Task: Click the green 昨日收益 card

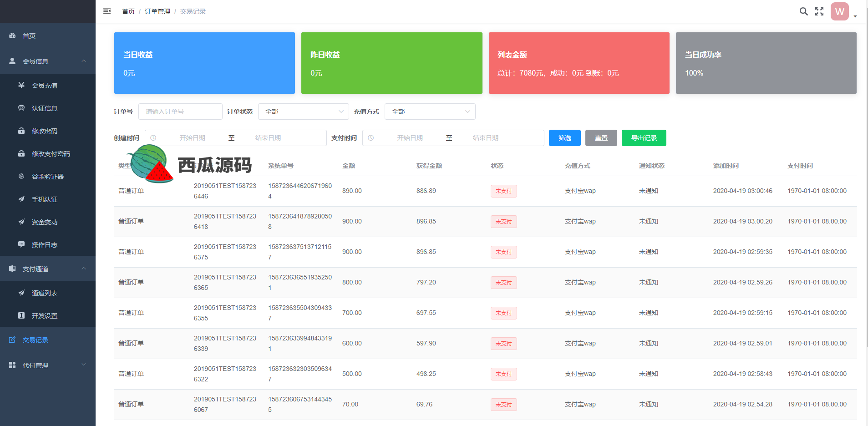Action: point(392,63)
